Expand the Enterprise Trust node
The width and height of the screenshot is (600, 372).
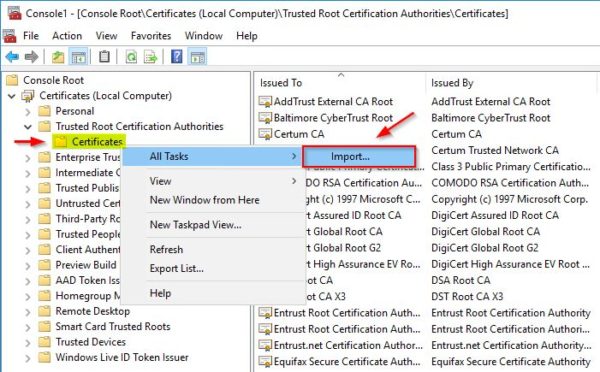(28, 158)
